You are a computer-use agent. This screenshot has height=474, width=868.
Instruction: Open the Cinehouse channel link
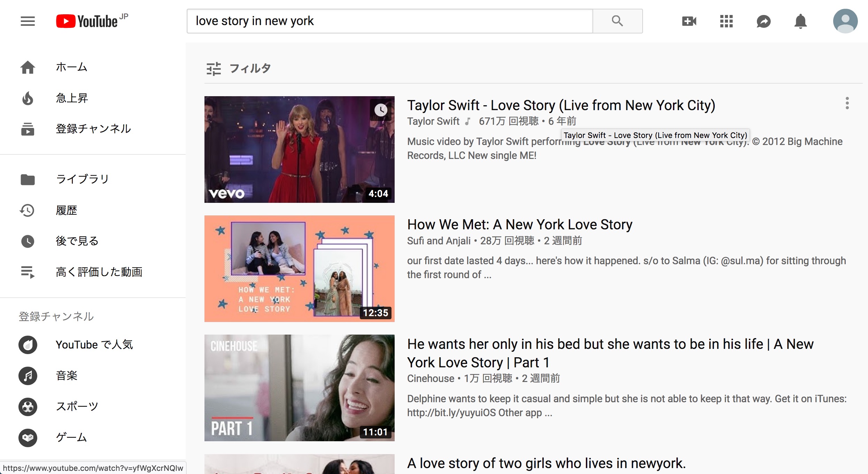[431, 379]
